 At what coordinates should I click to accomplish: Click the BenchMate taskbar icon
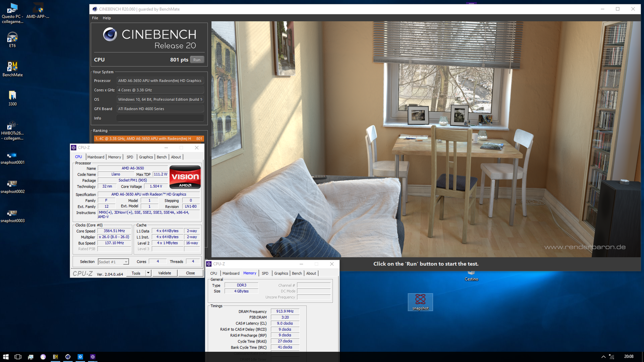55,357
